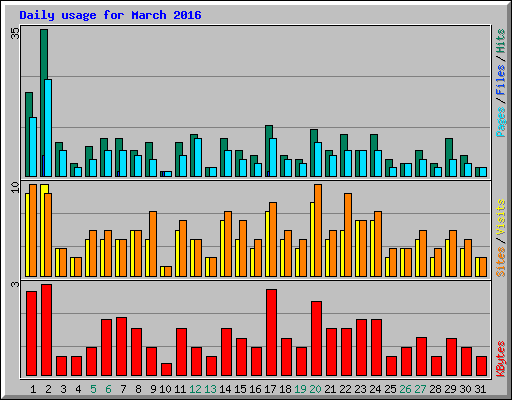Viewport: 512px width, 400px height.
Task: Select day 13 weekend label
Action: pos(210,389)
